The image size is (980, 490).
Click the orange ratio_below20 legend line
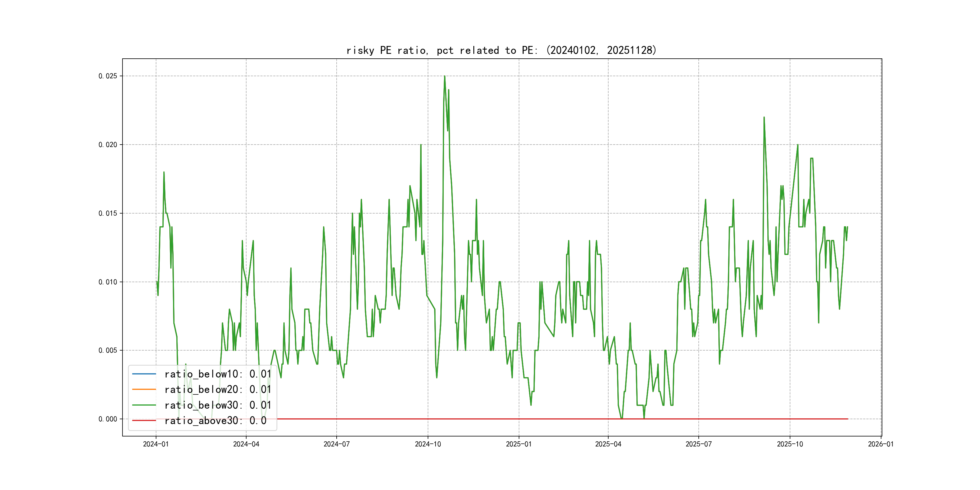click(x=144, y=390)
